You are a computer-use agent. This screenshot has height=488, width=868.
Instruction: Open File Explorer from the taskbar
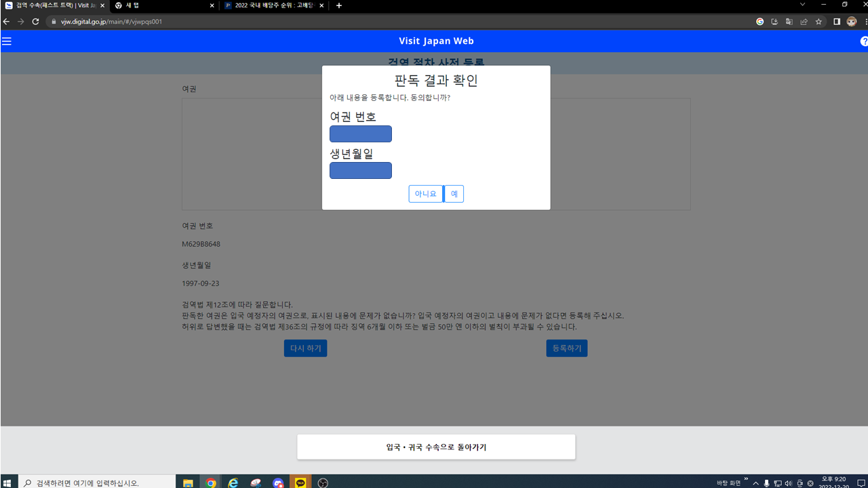pos(188,483)
